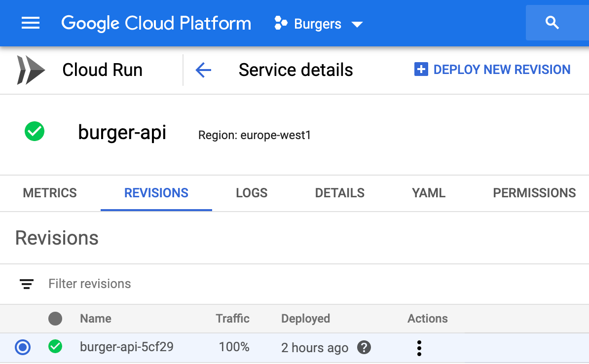Click the Google Cloud Platform logo
The width and height of the screenshot is (589, 364).
pos(156,23)
